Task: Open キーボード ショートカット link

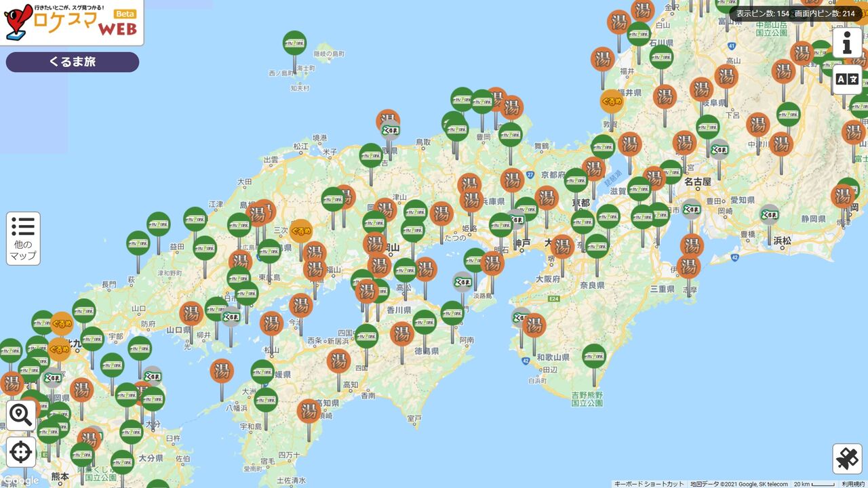Action: coord(649,484)
